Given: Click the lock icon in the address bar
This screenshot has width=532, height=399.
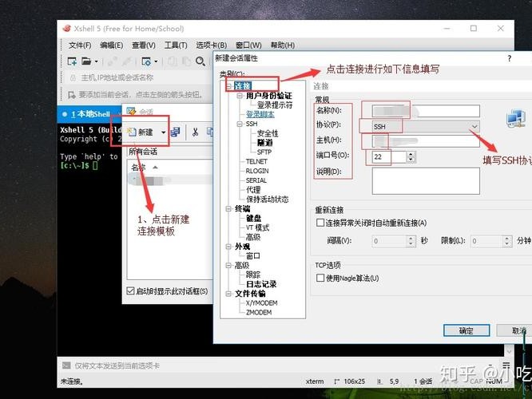Looking at the screenshot, I should [73, 78].
